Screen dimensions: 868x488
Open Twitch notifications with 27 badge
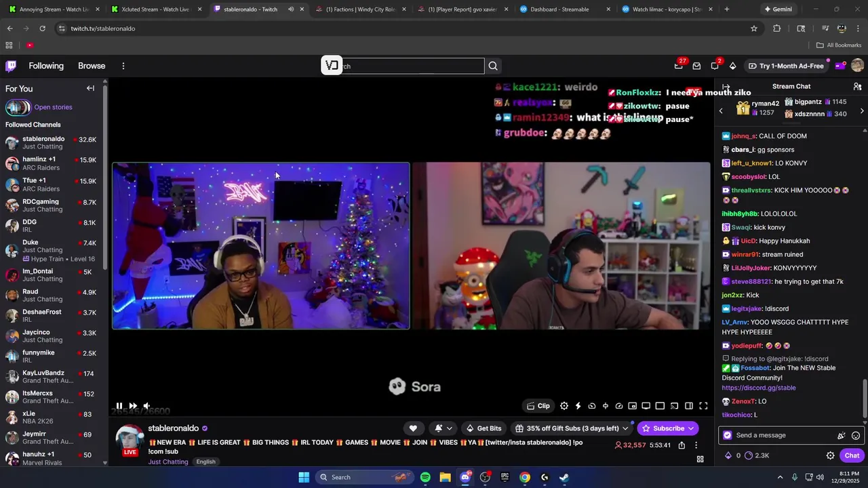pos(679,66)
